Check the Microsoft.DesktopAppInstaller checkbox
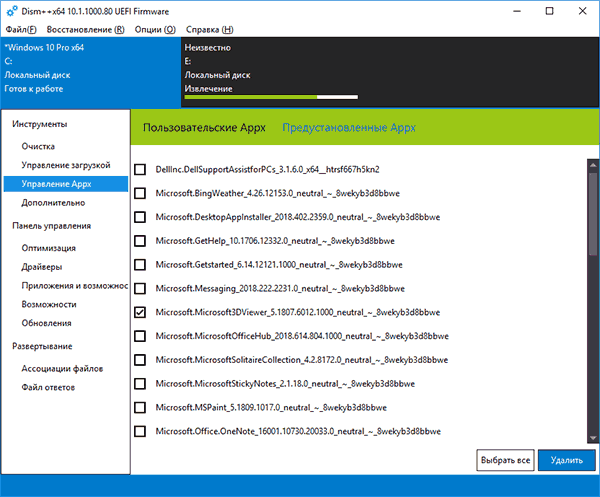600x497 pixels. pos(140,217)
